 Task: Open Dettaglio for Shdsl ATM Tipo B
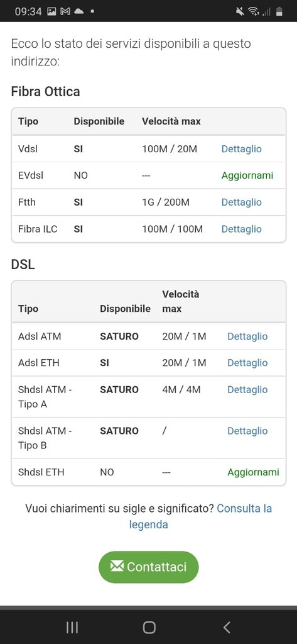point(247,431)
